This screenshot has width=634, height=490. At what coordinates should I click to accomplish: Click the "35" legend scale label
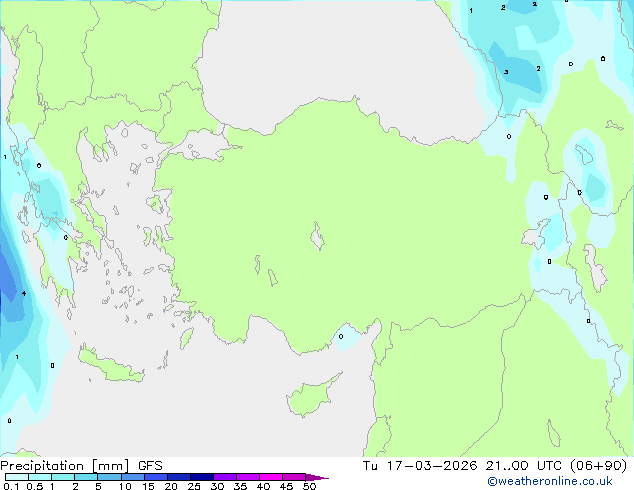(240, 486)
